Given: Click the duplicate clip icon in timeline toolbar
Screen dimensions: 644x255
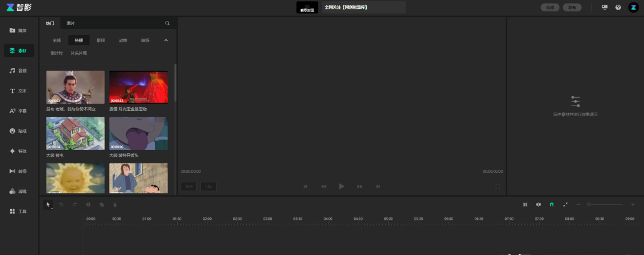Looking at the screenshot, I should tap(102, 204).
